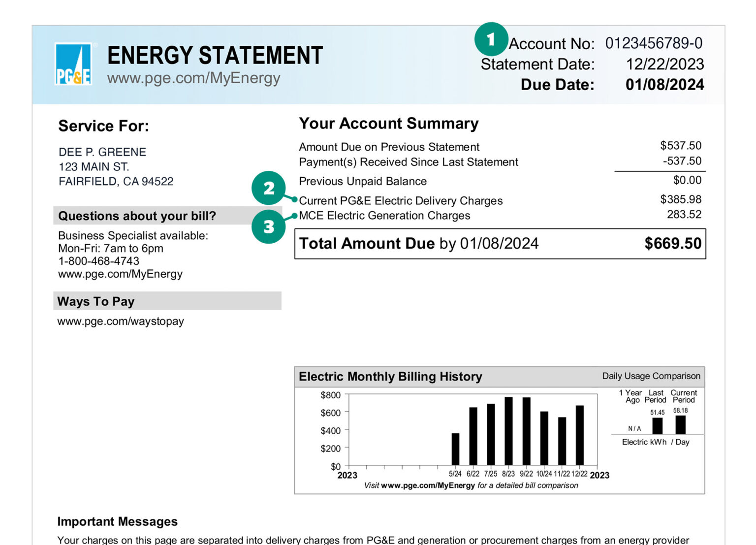Click address line 123 MAIN ST.
Screen dimensions: 756x545
point(94,167)
